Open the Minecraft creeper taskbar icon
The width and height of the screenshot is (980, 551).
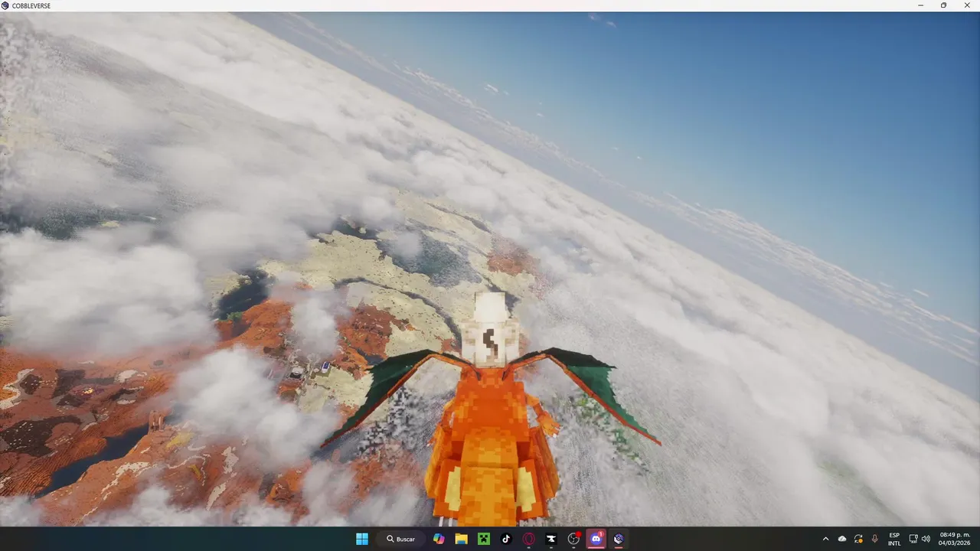pyautogui.click(x=484, y=539)
